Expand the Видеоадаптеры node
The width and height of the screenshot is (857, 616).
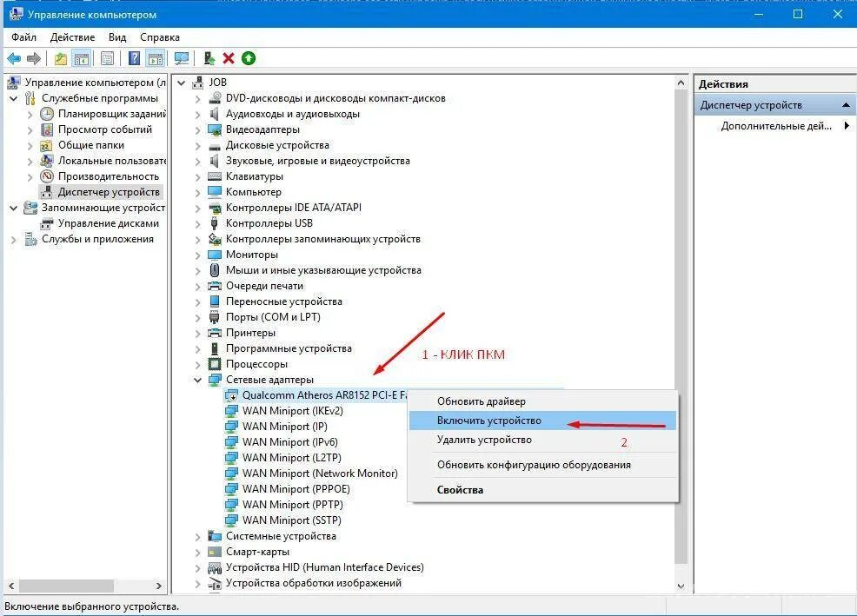(198, 130)
